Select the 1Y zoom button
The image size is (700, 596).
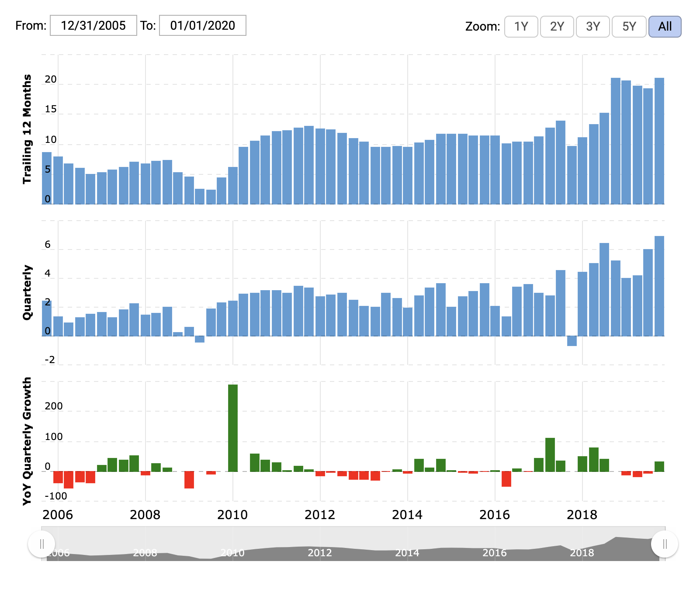click(x=521, y=27)
